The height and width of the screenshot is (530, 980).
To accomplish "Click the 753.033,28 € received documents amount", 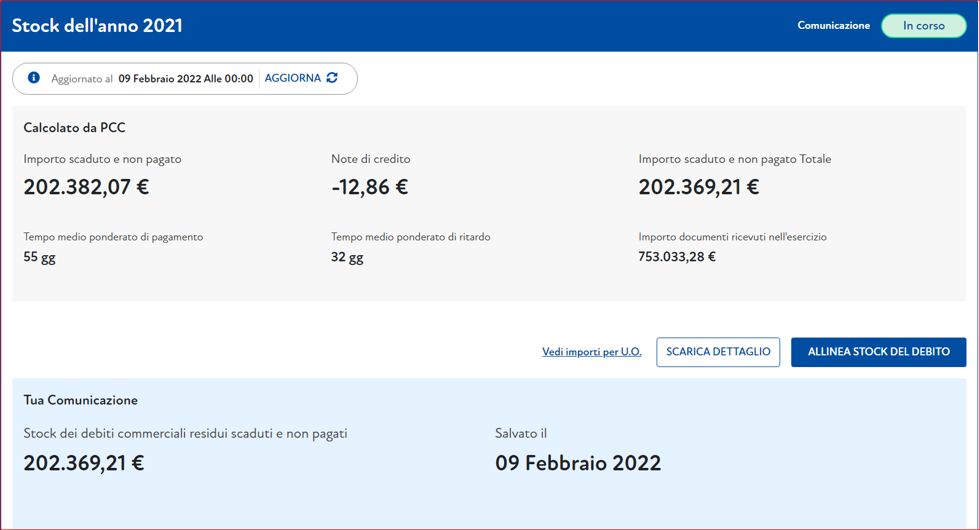I will 677,257.
